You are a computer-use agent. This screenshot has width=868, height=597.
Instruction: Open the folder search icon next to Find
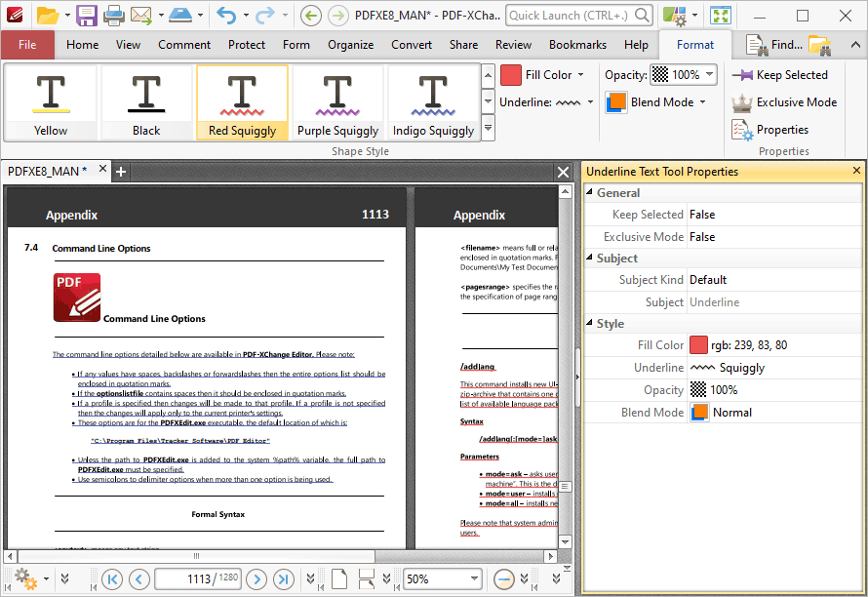pos(820,45)
